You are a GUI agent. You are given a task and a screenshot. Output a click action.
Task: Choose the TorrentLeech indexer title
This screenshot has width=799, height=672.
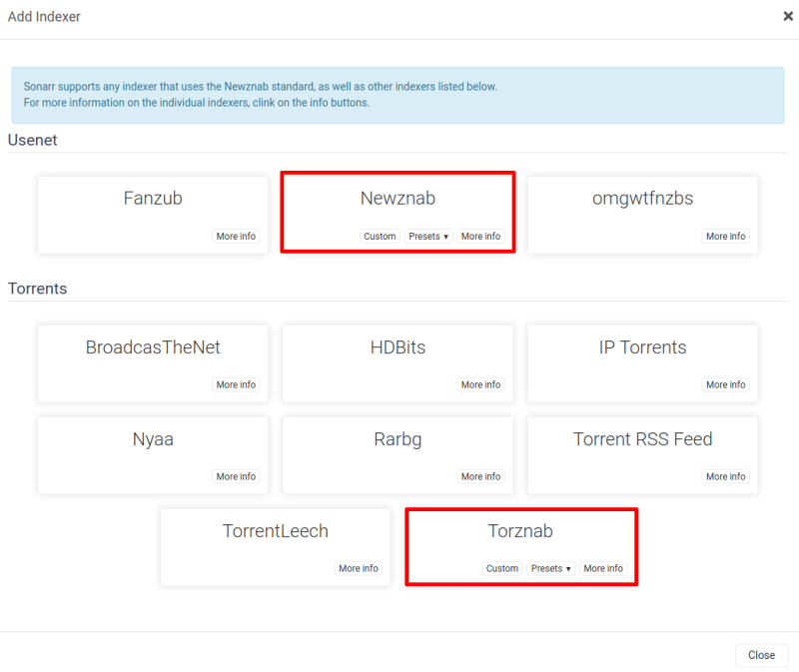[x=276, y=531]
